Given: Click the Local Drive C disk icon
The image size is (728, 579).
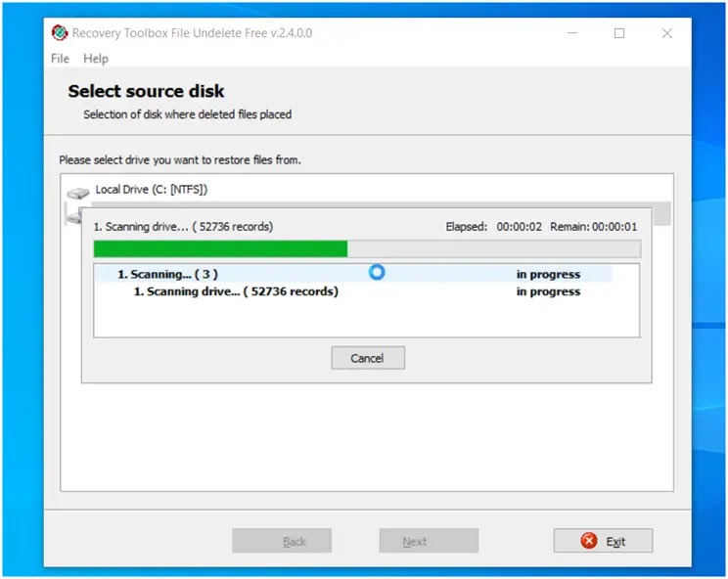Looking at the screenshot, I should point(77,192).
